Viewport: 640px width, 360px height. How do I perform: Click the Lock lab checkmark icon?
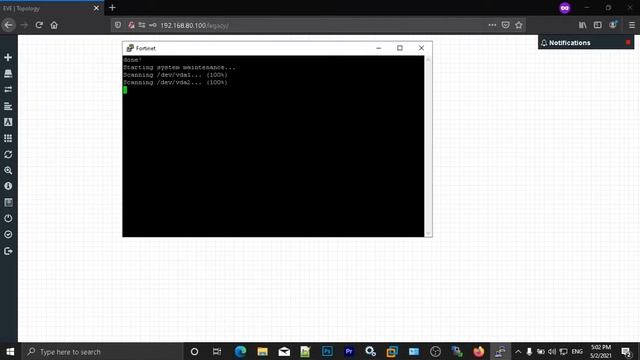tap(8, 234)
